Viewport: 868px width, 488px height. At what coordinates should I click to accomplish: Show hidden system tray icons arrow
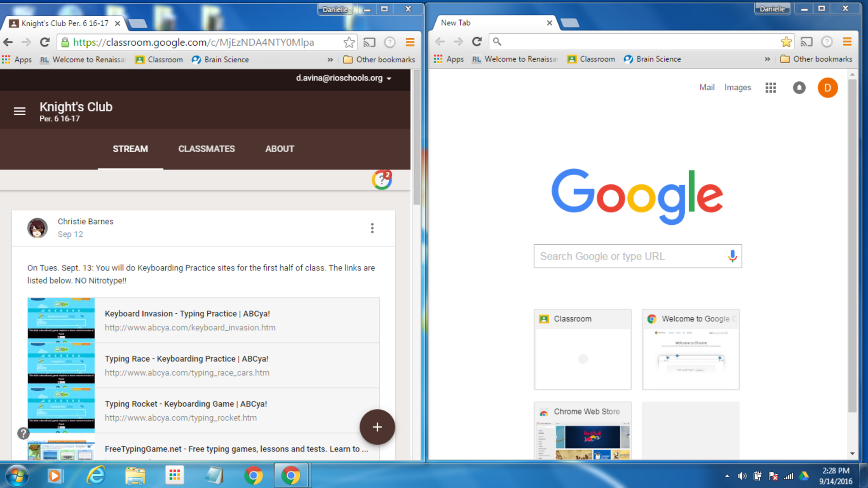tap(727, 476)
